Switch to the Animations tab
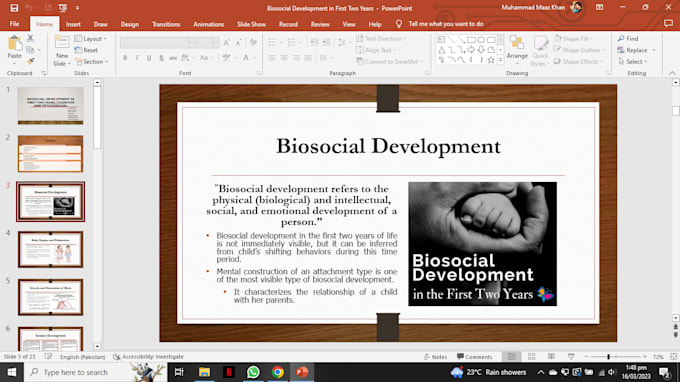Image resolution: width=680 pixels, height=382 pixels. 209,24
